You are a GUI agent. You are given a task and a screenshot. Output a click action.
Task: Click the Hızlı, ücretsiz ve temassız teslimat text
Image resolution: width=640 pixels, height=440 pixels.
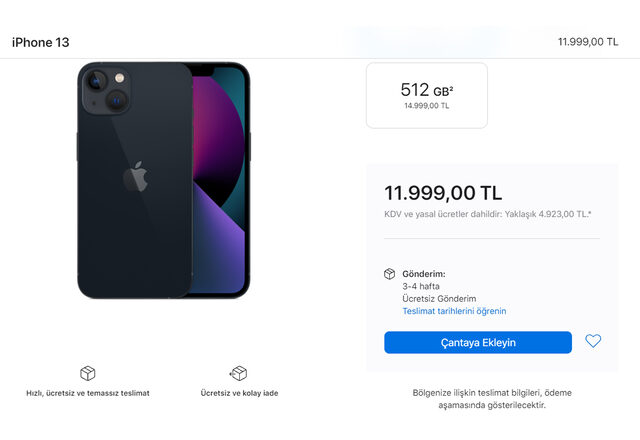(x=88, y=393)
